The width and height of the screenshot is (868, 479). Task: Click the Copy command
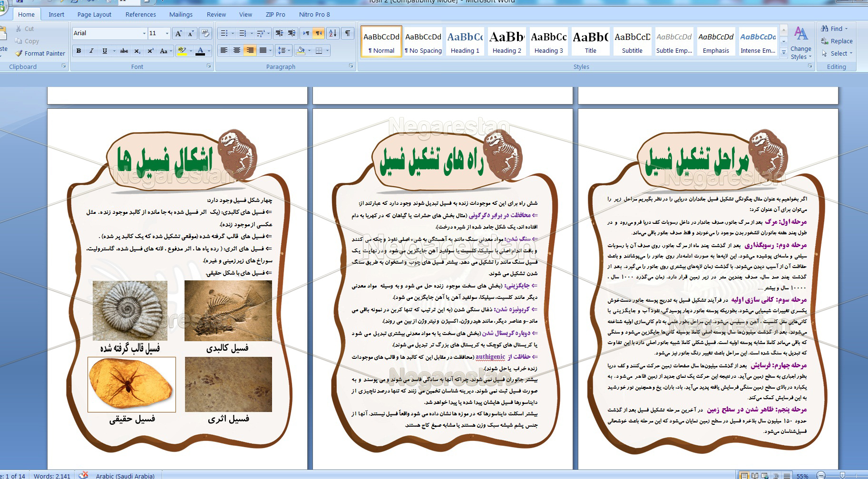click(27, 41)
